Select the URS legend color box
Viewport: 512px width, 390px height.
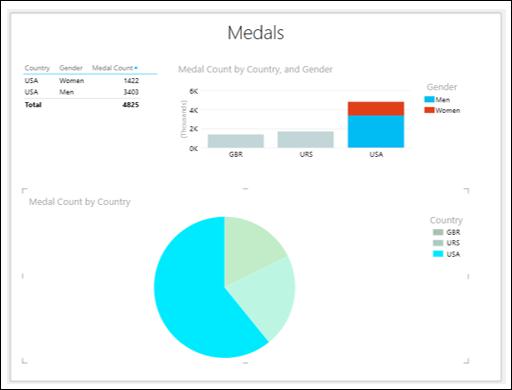[x=438, y=243]
